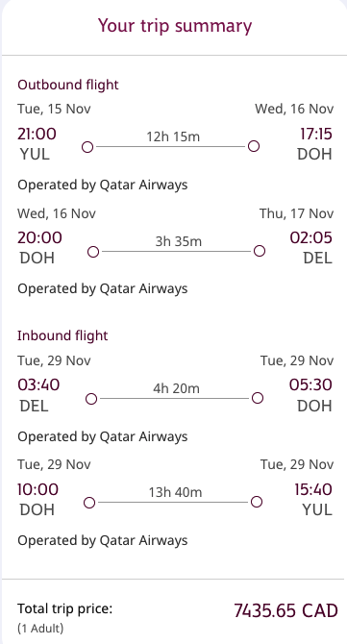Click the DOH departure circle at 20:00

tap(93, 252)
